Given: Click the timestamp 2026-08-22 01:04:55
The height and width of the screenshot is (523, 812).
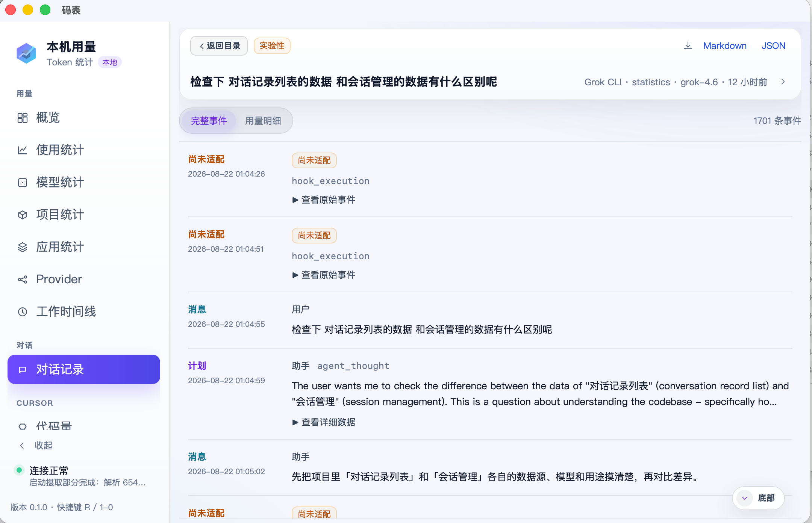Looking at the screenshot, I should 226,324.
